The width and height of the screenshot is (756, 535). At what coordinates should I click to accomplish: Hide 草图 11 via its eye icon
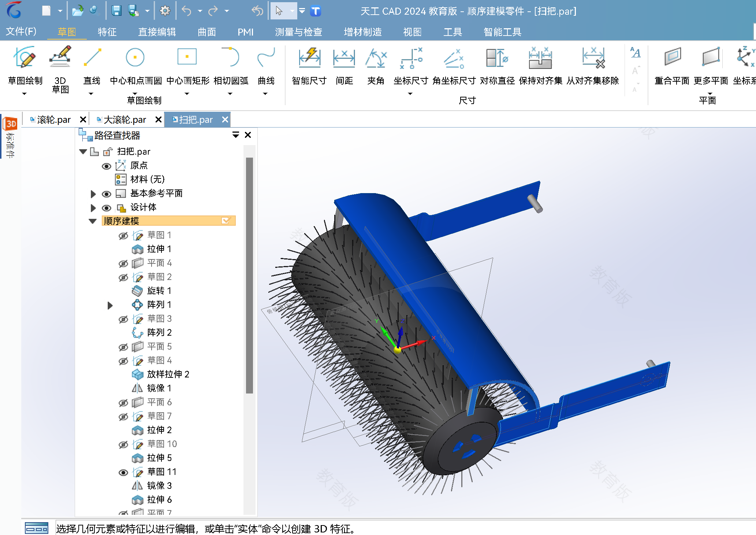pyautogui.click(x=123, y=472)
